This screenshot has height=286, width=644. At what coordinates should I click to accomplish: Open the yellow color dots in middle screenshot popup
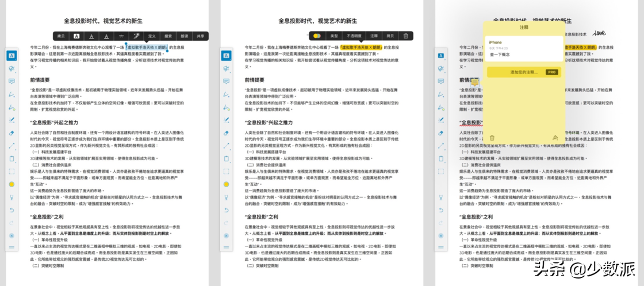coord(317,36)
